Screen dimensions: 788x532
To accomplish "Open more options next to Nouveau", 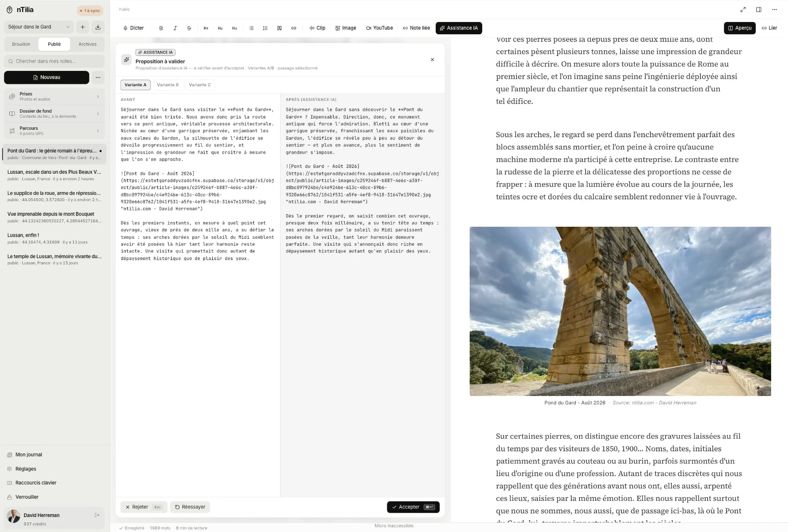I will coord(98,77).
